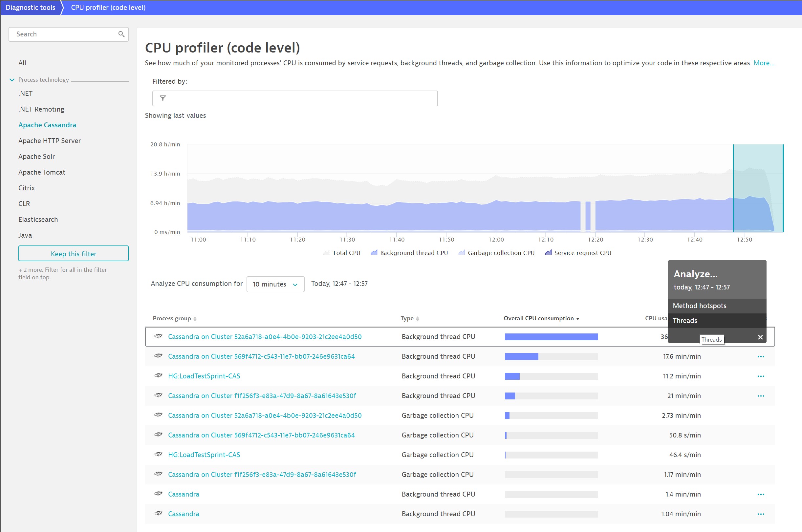This screenshot has height=532, width=802.
Task: Click eye icon on Garbage collection CPU row
Action: click(159, 415)
